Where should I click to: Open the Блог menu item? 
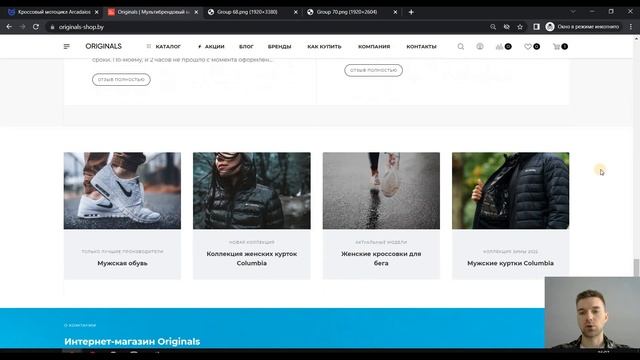tap(246, 47)
